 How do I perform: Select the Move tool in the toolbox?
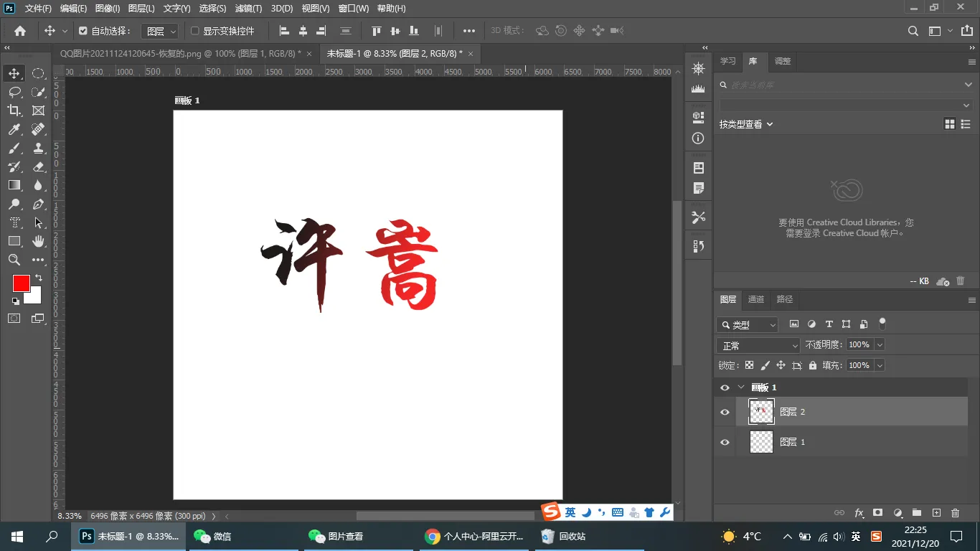tap(14, 73)
